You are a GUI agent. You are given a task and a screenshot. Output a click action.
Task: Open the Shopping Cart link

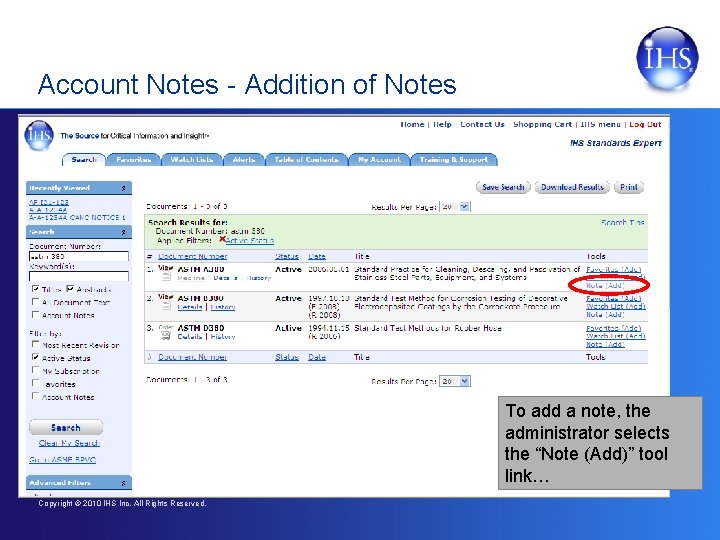click(542, 124)
